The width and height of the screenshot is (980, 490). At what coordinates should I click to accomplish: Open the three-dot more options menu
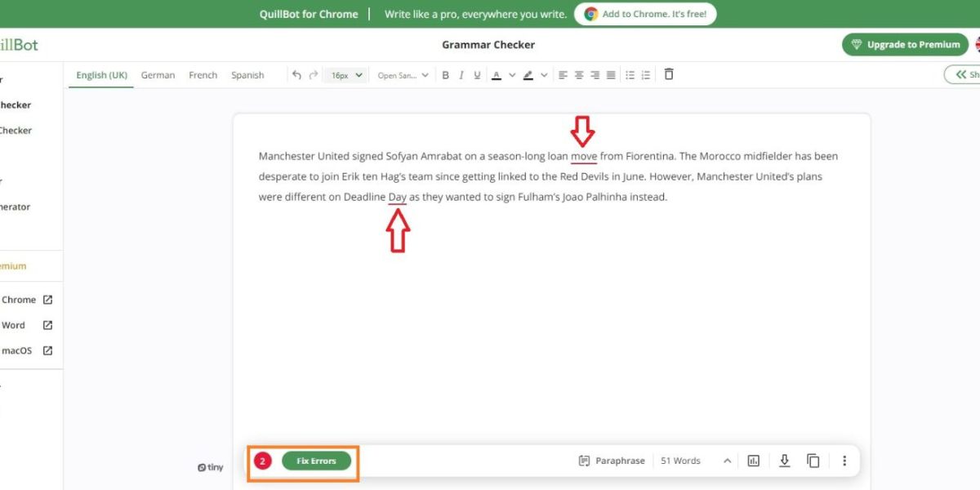click(x=844, y=461)
